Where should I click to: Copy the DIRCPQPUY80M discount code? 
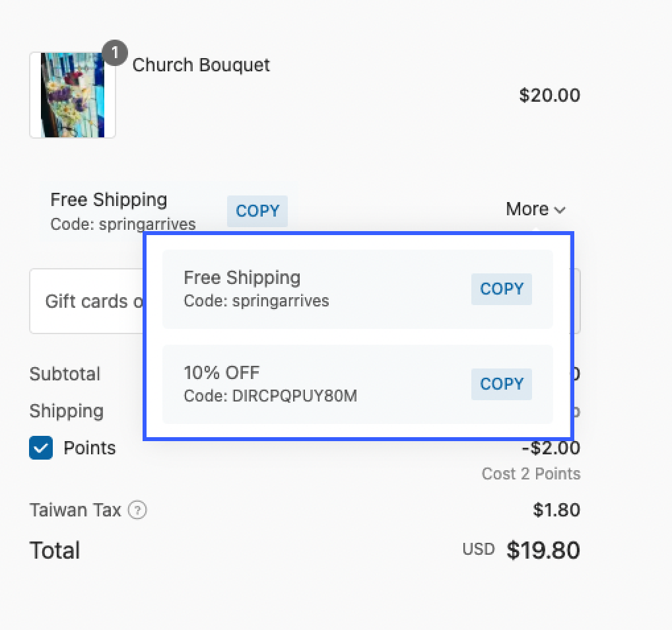click(x=501, y=384)
